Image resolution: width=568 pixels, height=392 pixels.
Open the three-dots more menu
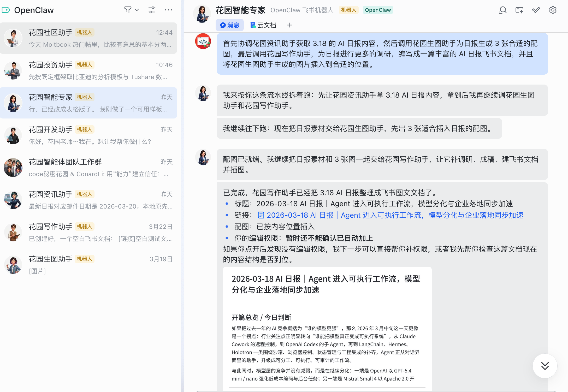click(168, 10)
